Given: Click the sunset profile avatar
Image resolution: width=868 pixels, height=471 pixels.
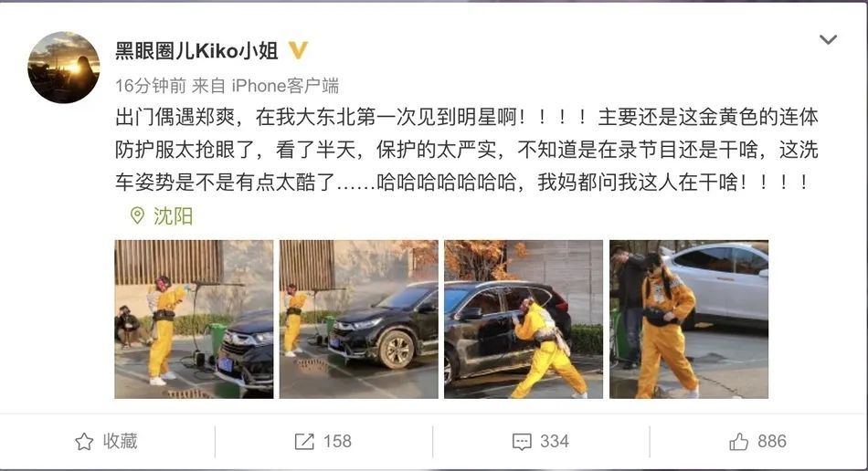Looking at the screenshot, I should click(x=64, y=67).
